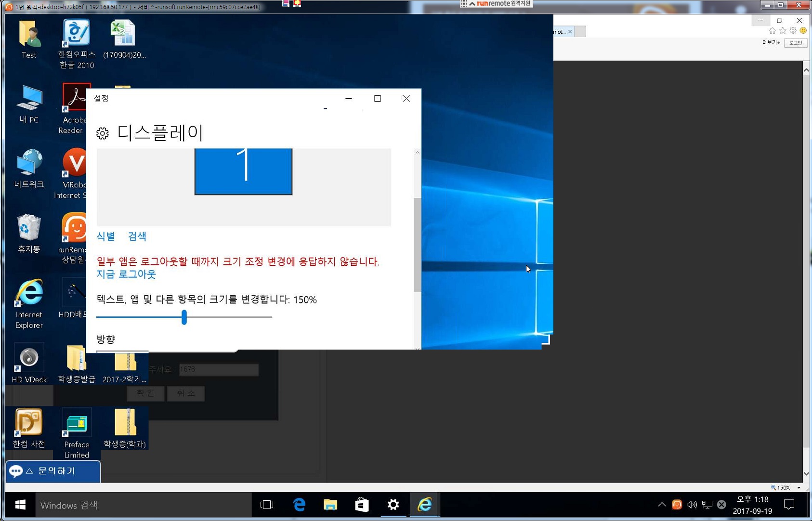This screenshot has width=812, height=521.
Task: Open the 한컴오피스 한글 2010 desktop icon
Action: click(76, 35)
